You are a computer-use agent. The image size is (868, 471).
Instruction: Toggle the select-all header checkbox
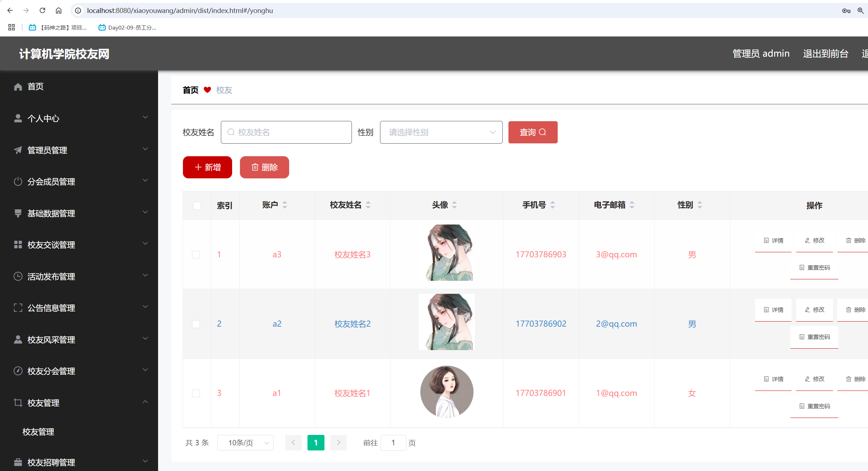point(197,206)
